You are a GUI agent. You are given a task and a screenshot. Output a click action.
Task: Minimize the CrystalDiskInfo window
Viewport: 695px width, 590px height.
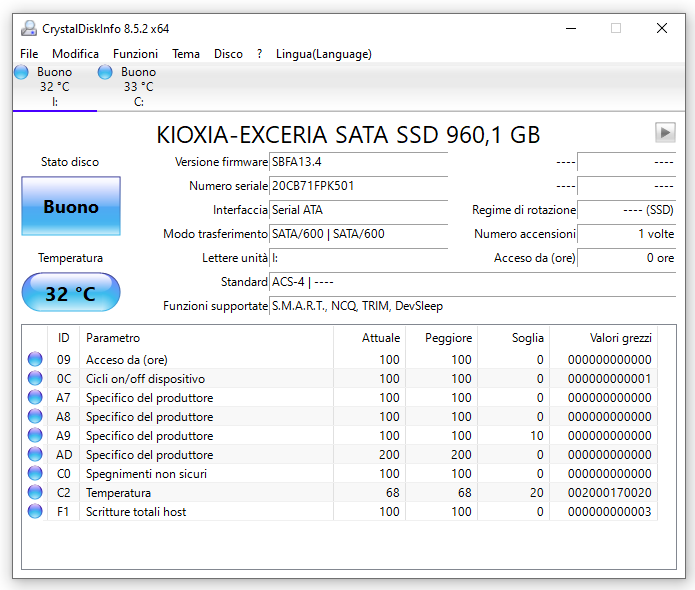(571, 28)
